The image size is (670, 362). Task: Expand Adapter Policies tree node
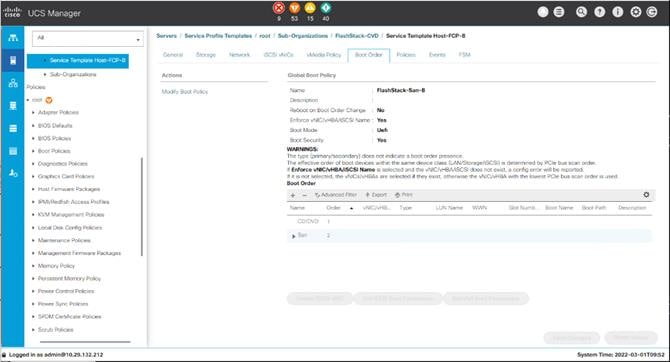(33, 112)
